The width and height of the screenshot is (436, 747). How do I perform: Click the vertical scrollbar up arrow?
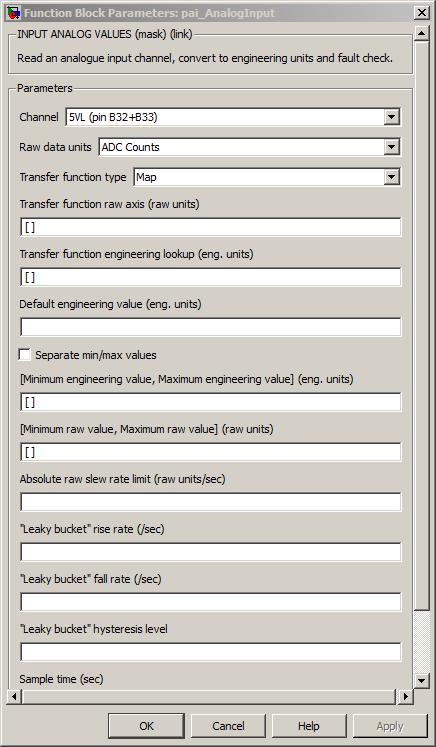[422, 33]
